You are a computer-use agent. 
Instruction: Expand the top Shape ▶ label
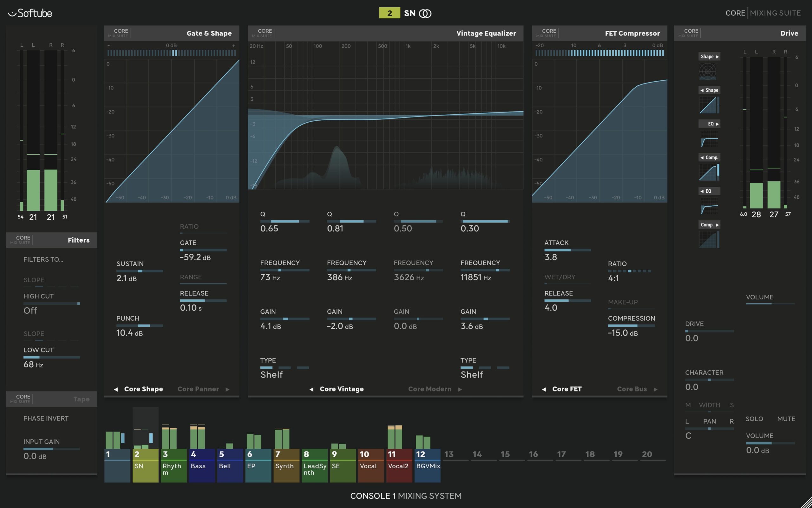pyautogui.click(x=710, y=57)
